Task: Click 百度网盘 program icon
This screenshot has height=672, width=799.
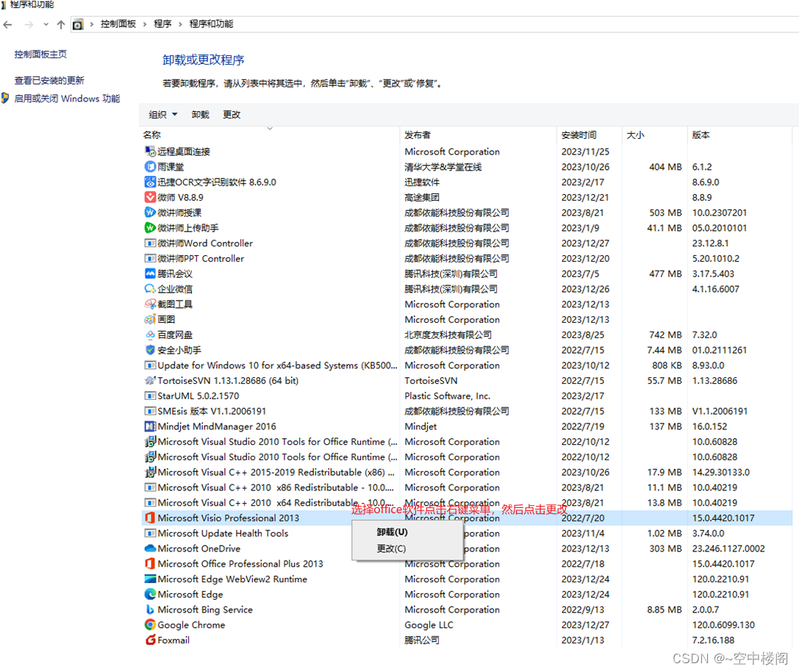Action: point(150,335)
